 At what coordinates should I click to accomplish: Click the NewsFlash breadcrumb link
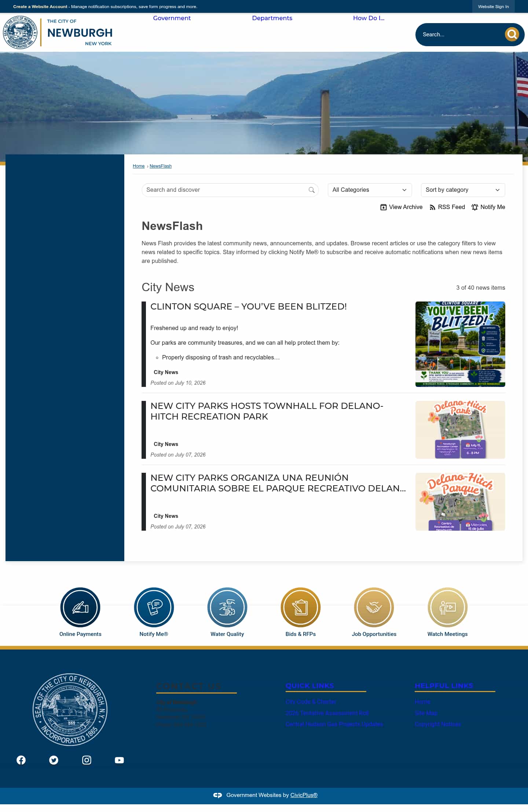(x=161, y=166)
